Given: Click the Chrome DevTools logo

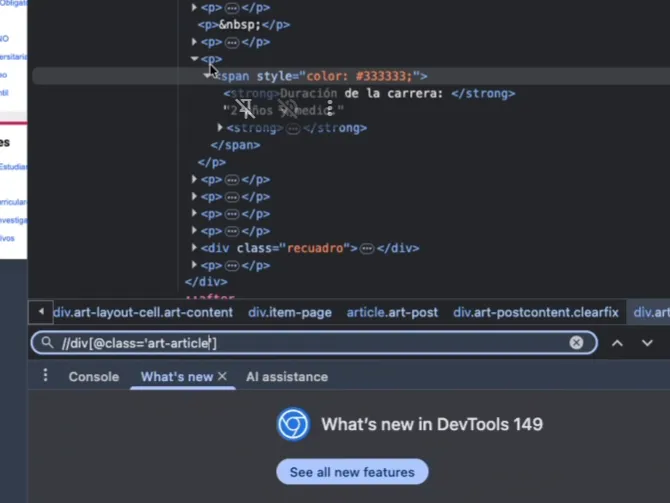Looking at the screenshot, I should pyautogui.click(x=293, y=424).
